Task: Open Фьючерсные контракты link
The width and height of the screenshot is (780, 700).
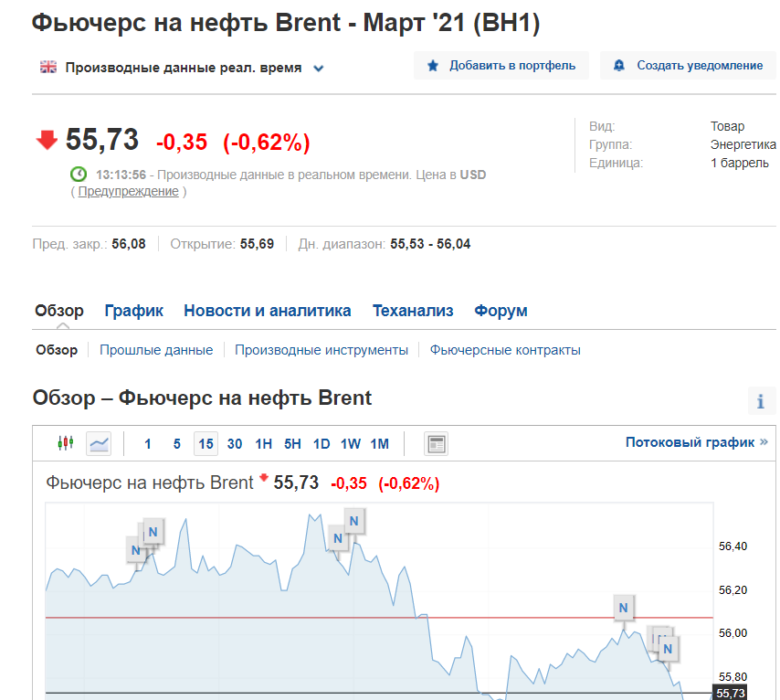Action: point(505,350)
